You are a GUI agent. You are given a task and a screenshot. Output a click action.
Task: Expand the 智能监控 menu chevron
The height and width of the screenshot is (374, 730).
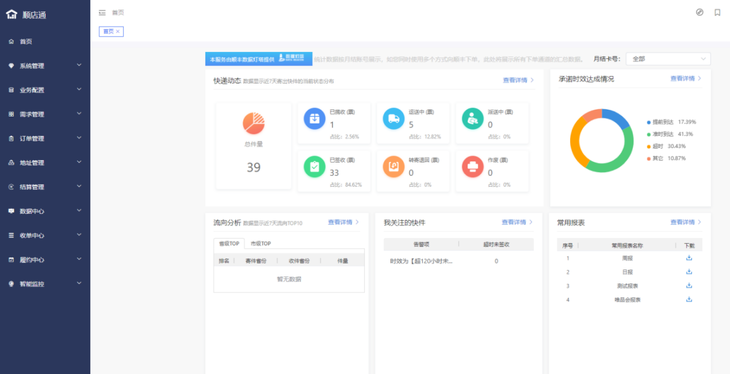(79, 283)
